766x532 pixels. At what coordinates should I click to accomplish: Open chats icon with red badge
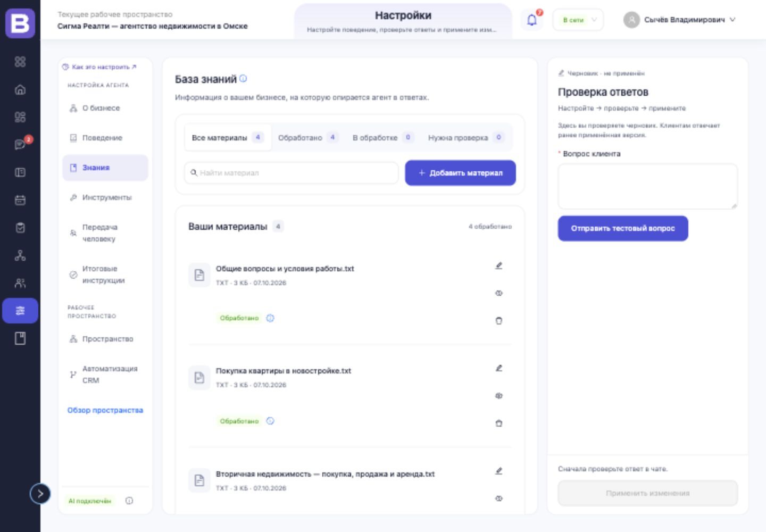pos(20,145)
